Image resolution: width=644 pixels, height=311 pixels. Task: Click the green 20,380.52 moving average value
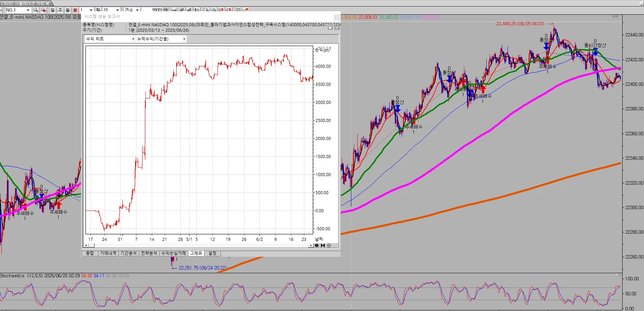pyautogui.click(x=389, y=17)
